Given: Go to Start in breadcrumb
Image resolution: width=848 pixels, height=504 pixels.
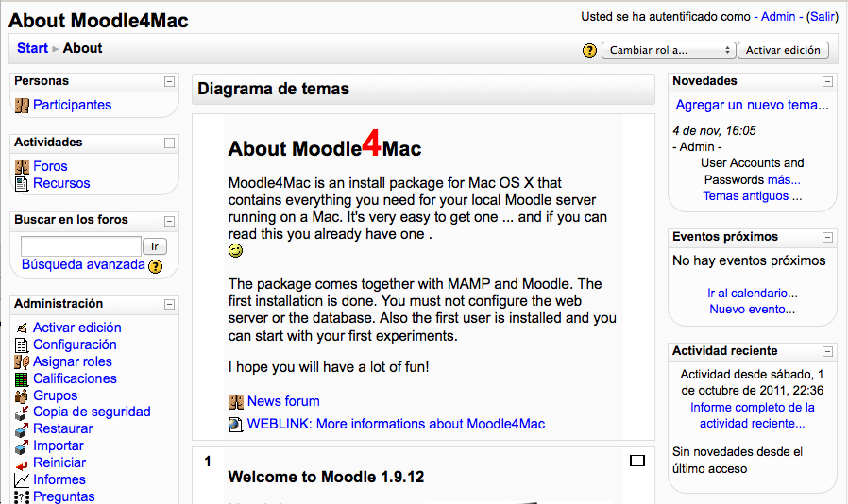Looking at the screenshot, I should point(32,48).
